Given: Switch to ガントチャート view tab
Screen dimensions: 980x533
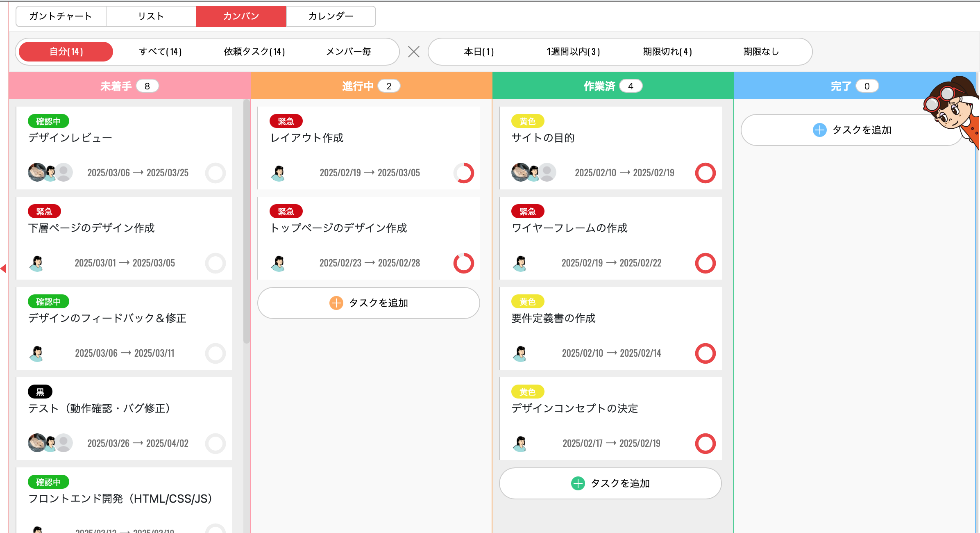Looking at the screenshot, I should pos(61,16).
